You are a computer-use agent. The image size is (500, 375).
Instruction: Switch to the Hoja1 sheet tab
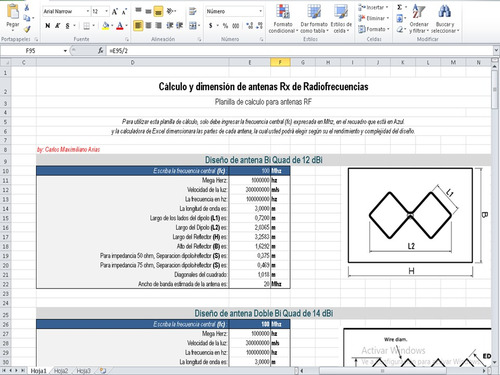point(39,370)
